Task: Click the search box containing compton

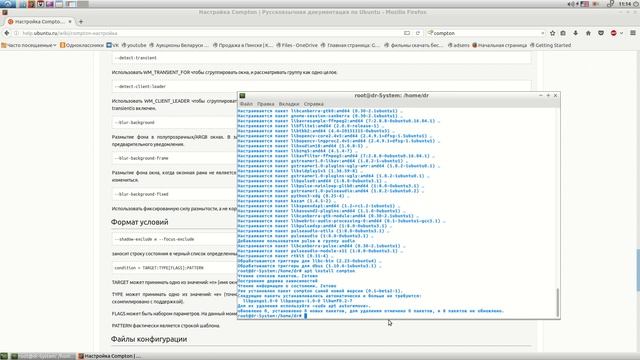Action: click(487, 33)
